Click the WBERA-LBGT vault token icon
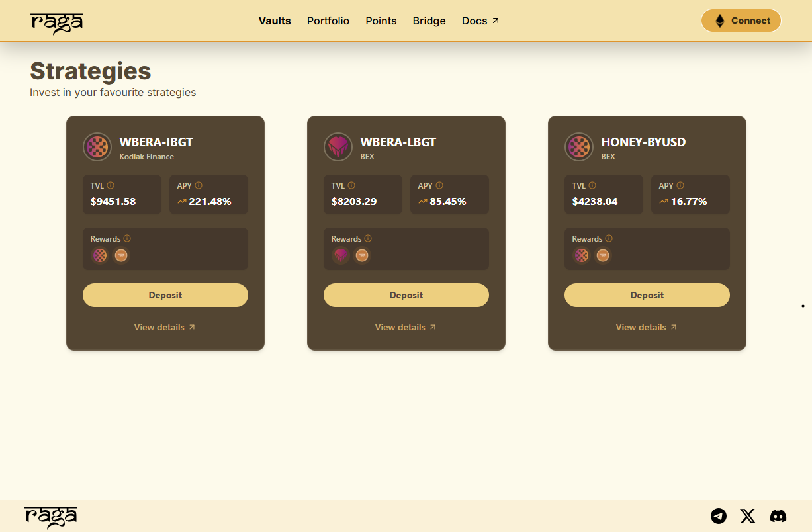 pos(338,147)
